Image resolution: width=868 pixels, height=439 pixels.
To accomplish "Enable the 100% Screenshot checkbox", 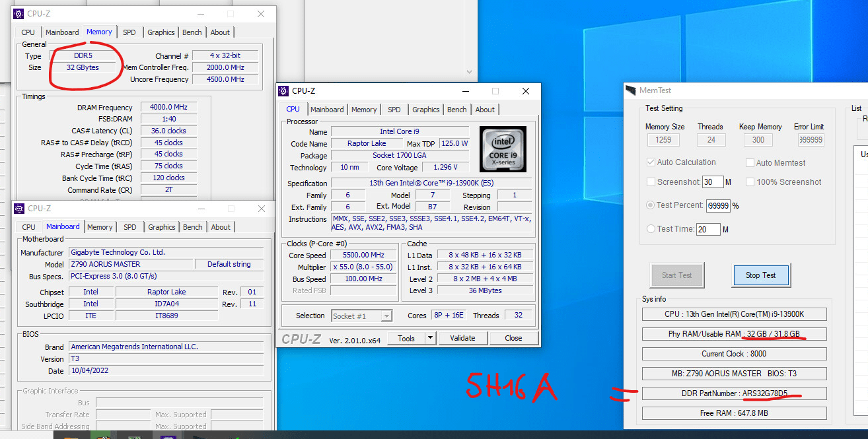I will point(750,182).
